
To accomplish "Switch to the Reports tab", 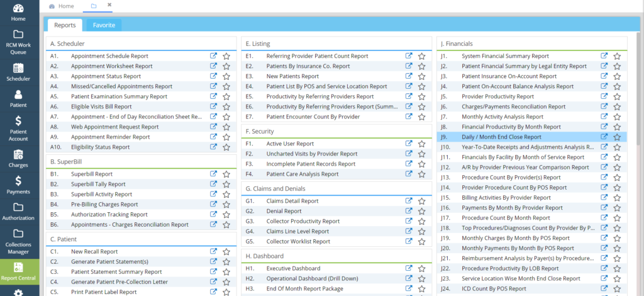I will point(65,25).
